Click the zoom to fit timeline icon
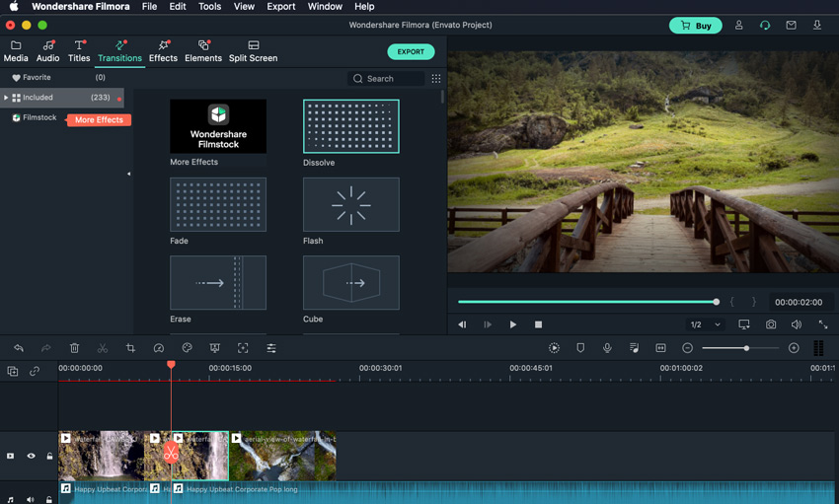 click(x=660, y=348)
